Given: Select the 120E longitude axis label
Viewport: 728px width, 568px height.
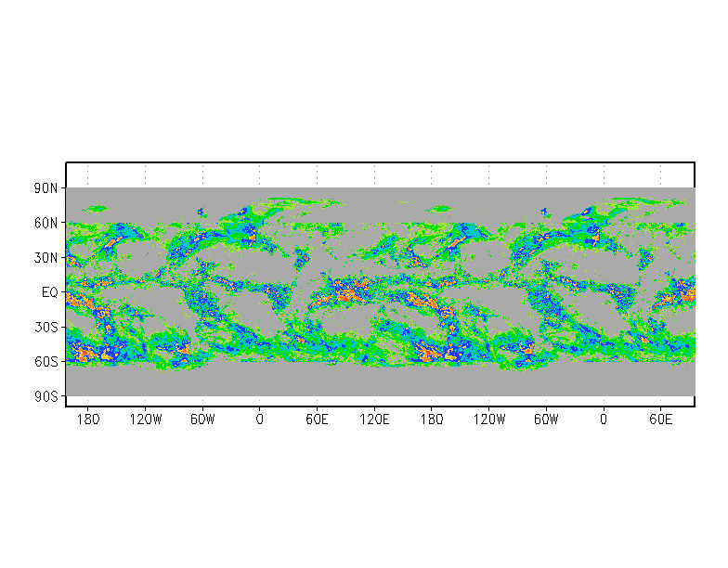Looking at the screenshot, I should pos(374,420).
